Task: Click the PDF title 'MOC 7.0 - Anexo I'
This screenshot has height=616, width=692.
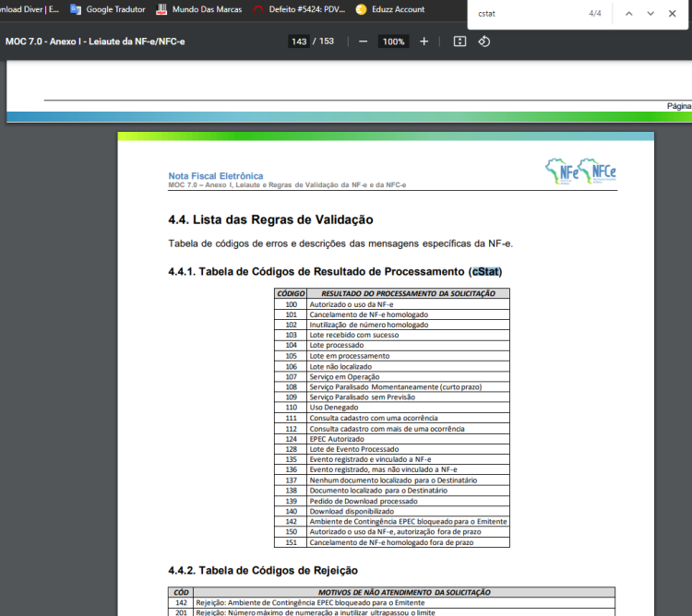Action: pos(95,41)
